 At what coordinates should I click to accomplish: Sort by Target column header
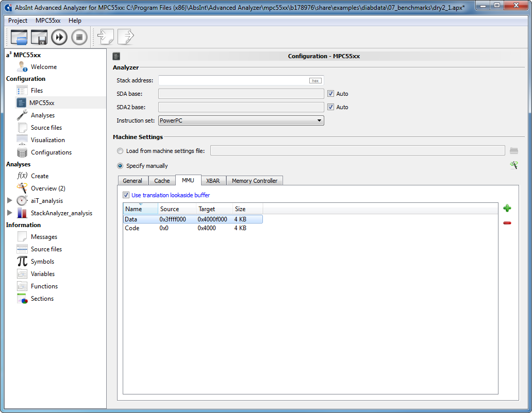tap(214, 209)
